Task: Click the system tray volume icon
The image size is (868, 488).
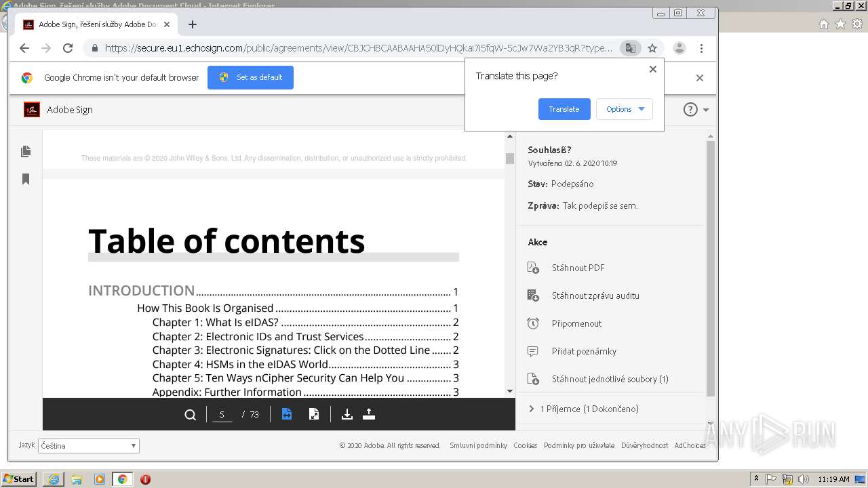Action: (804, 479)
